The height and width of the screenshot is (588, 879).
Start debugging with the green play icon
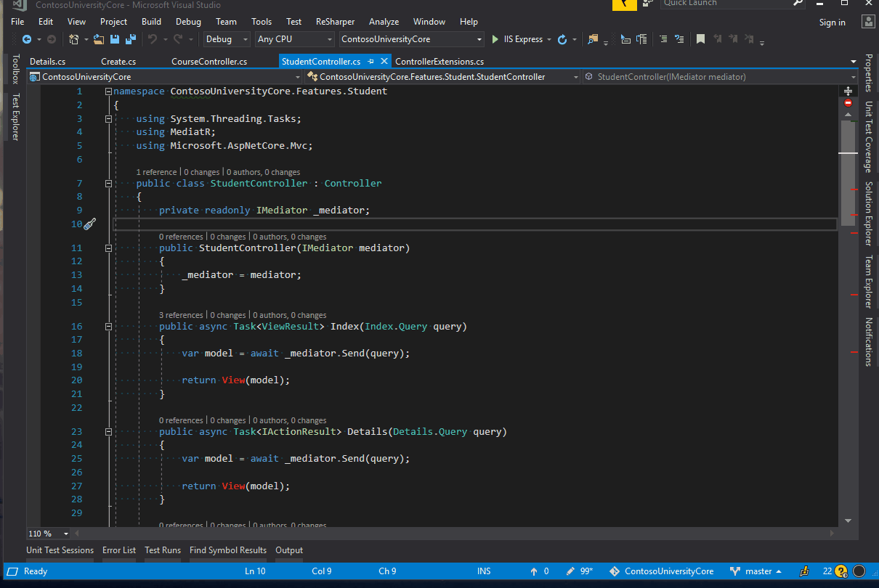coord(495,39)
